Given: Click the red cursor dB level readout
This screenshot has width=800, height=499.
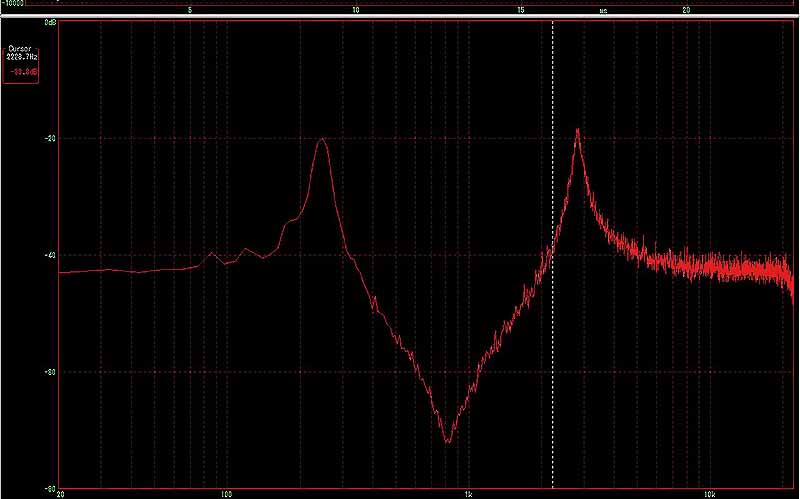Looking at the screenshot, I should (22, 71).
